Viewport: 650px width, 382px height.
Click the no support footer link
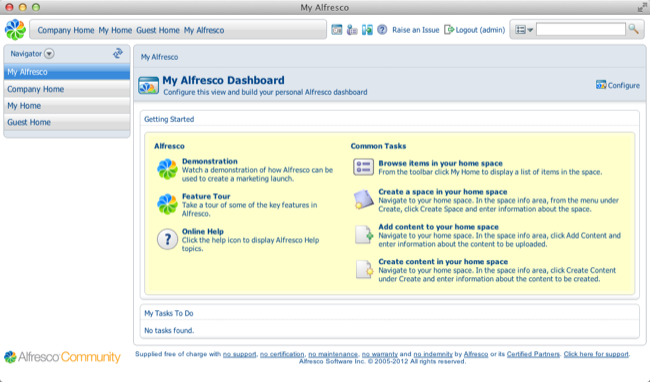point(240,354)
